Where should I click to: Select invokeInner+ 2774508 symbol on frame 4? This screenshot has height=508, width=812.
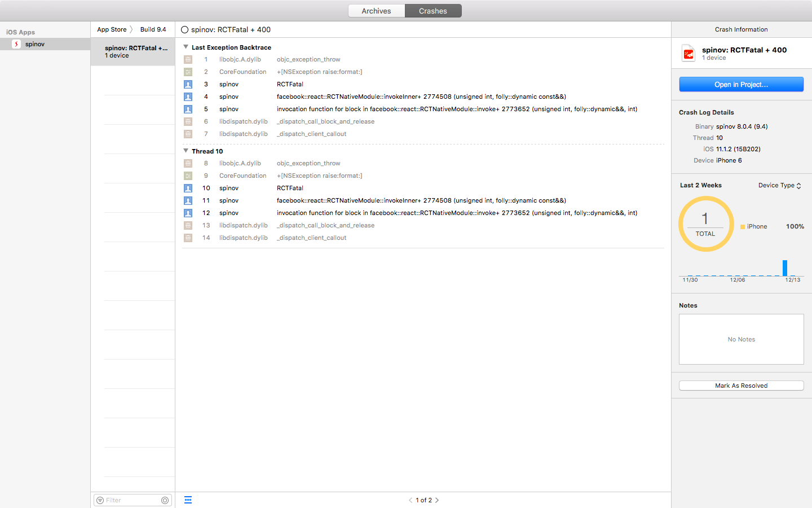pyautogui.click(x=421, y=97)
